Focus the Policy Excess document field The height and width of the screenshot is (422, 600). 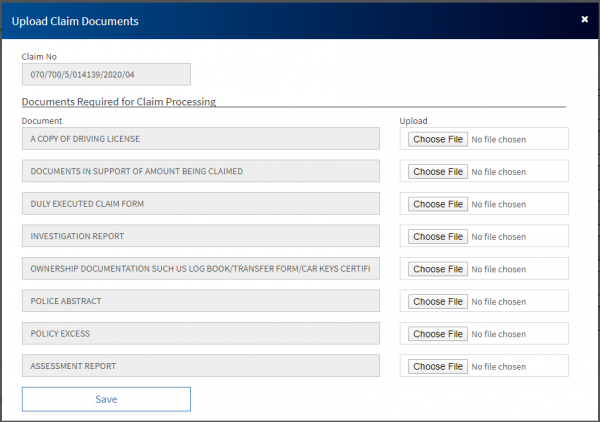tap(201, 334)
